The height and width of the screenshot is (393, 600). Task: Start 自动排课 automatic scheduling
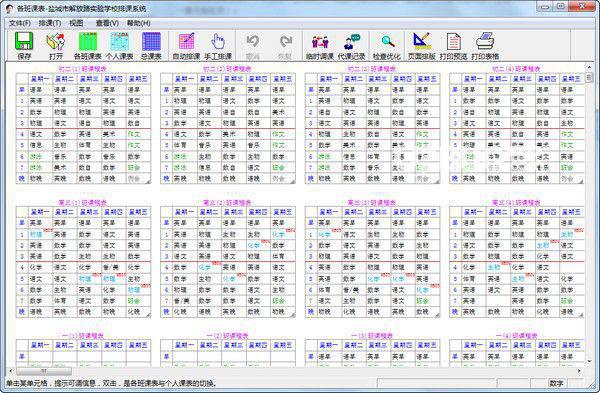click(186, 41)
